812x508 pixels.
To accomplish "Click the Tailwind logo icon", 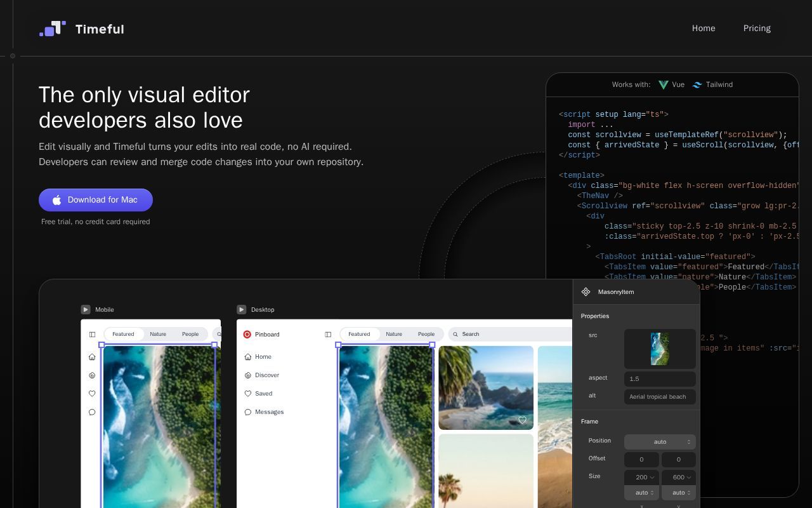I will (x=697, y=84).
